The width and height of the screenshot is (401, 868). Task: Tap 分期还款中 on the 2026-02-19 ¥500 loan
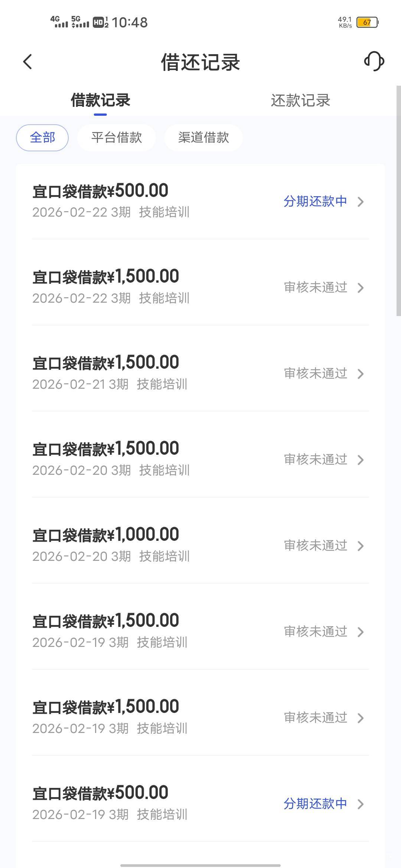click(315, 804)
